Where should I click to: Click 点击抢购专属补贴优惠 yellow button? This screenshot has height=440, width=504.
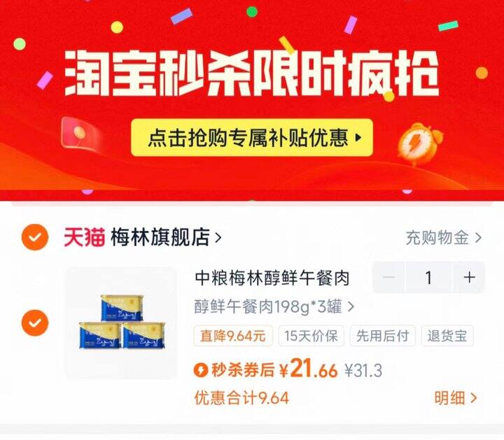[x=252, y=138]
